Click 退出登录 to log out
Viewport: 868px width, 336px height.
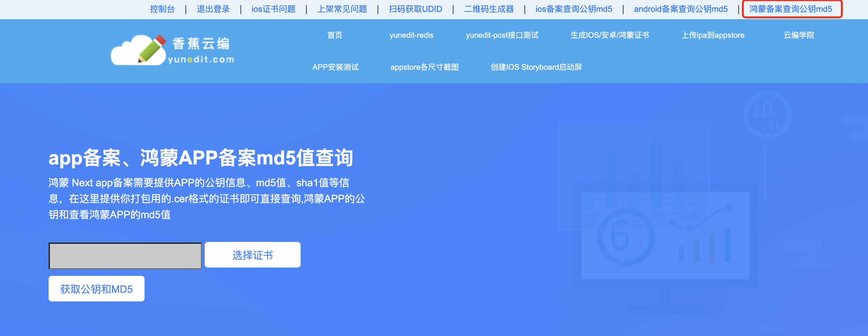213,9
